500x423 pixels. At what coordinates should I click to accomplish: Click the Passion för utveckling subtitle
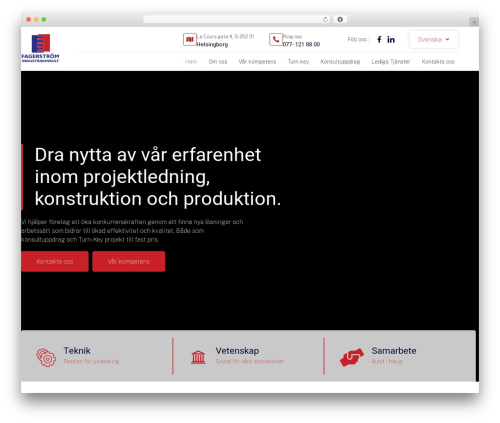point(91,361)
